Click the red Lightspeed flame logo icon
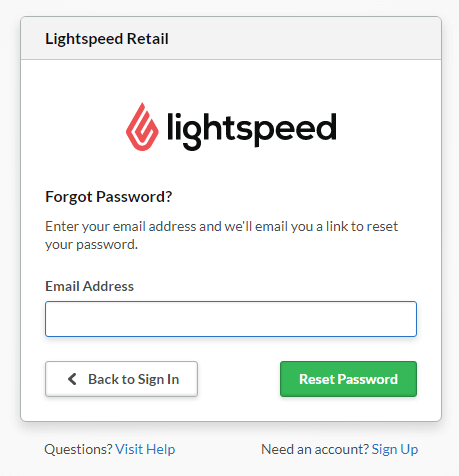459x476 pixels. point(142,127)
